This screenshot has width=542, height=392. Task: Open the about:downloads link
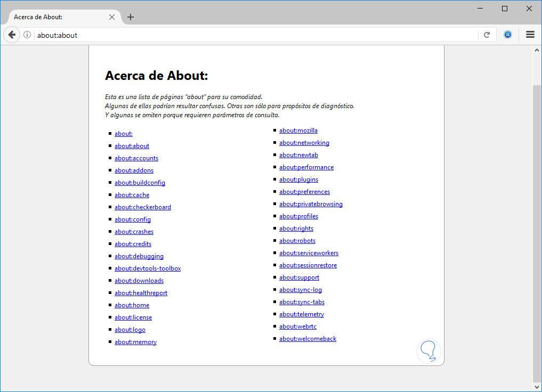tap(139, 281)
